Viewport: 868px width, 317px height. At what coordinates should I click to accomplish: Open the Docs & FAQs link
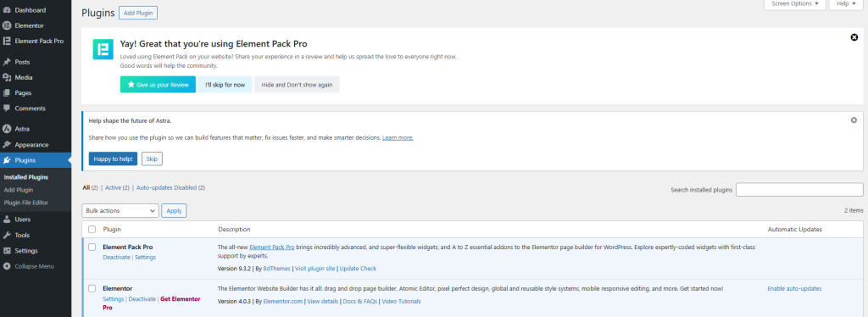click(x=359, y=302)
